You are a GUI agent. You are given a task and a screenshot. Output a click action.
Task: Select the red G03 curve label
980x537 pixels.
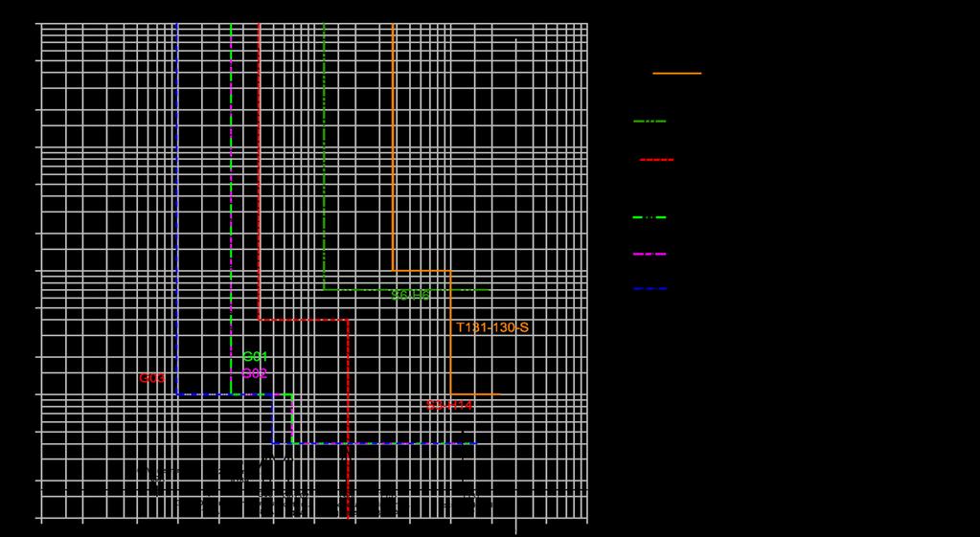(x=152, y=378)
